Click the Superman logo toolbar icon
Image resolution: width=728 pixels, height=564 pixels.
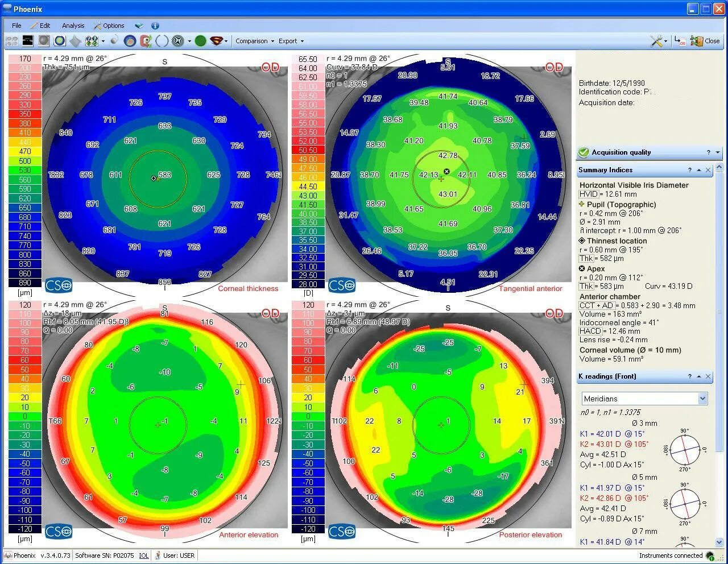217,41
